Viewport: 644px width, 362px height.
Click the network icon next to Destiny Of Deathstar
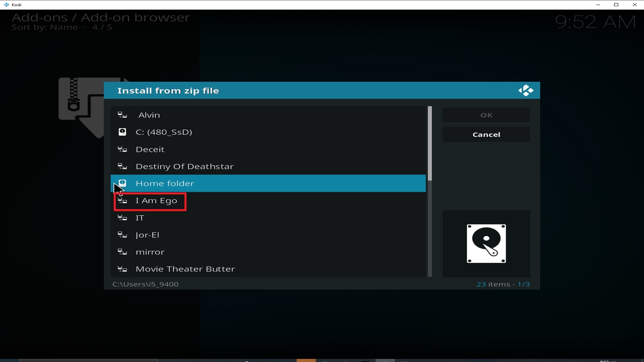(x=122, y=166)
